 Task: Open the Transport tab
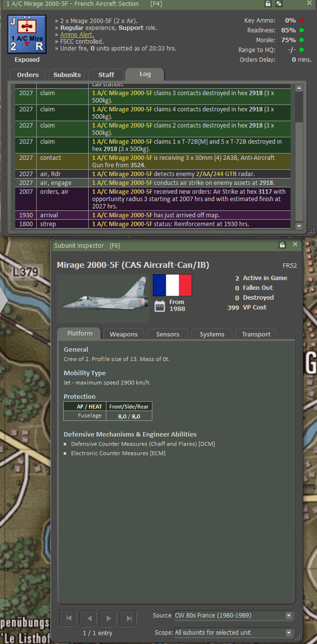(x=256, y=334)
